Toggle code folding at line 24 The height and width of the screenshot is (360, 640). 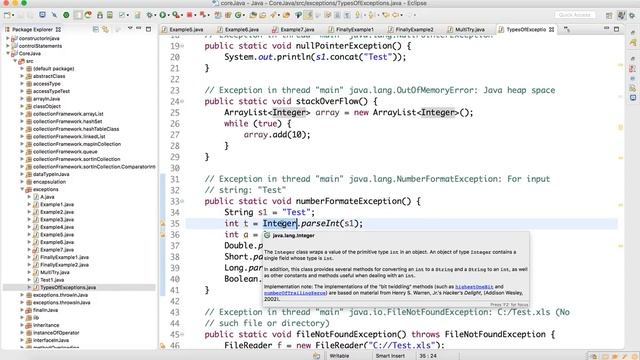182,101
